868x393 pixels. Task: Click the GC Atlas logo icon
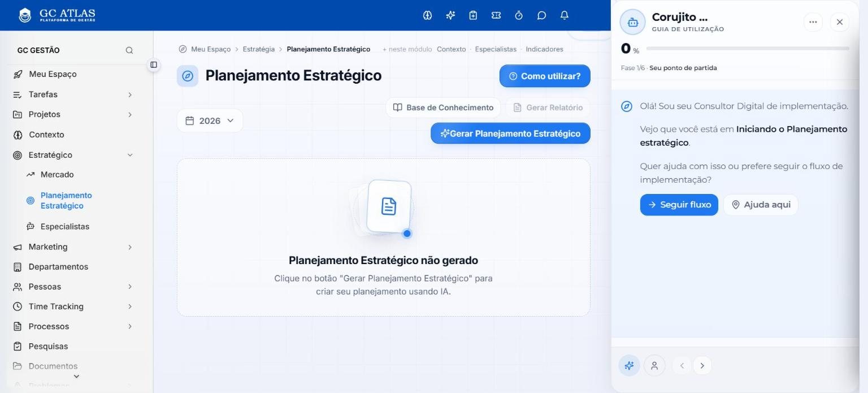[25, 15]
